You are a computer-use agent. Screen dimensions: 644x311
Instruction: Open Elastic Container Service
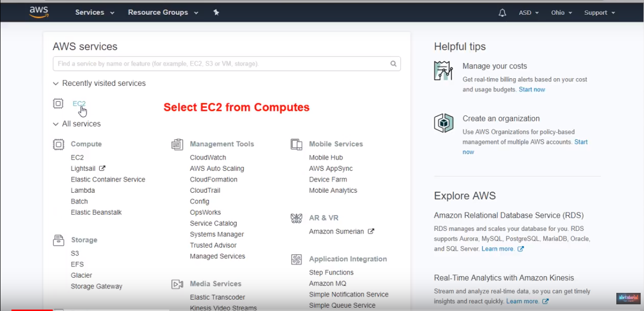coord(108,179)
